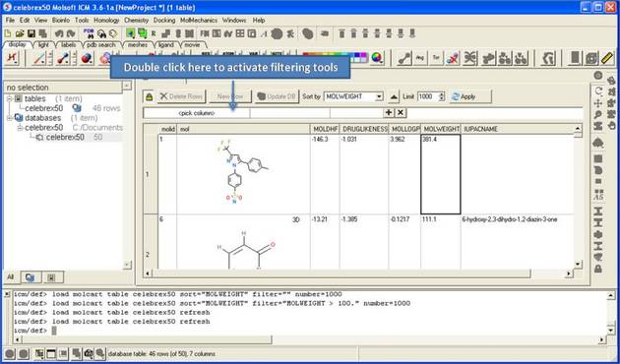Collapse the tables tree node
The height and width of the screenshot is (364, 620).
[x=10, y=98]
